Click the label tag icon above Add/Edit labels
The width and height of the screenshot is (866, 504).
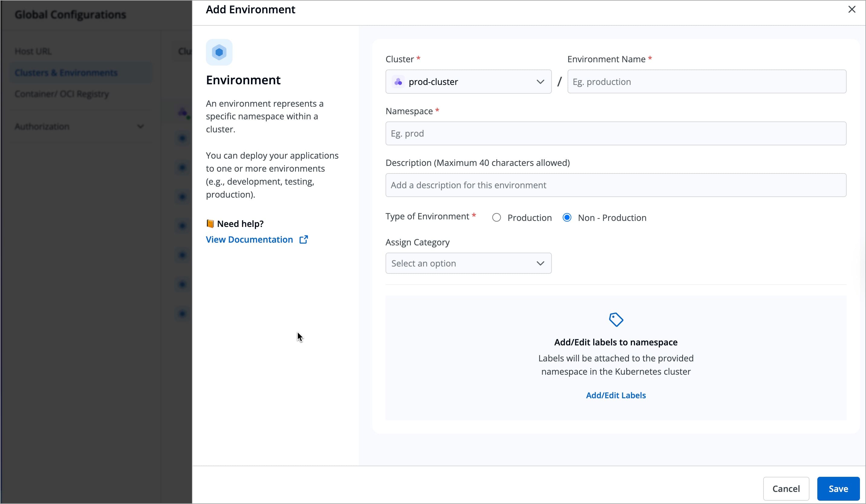pyautogui.click(x=615, y=320)
